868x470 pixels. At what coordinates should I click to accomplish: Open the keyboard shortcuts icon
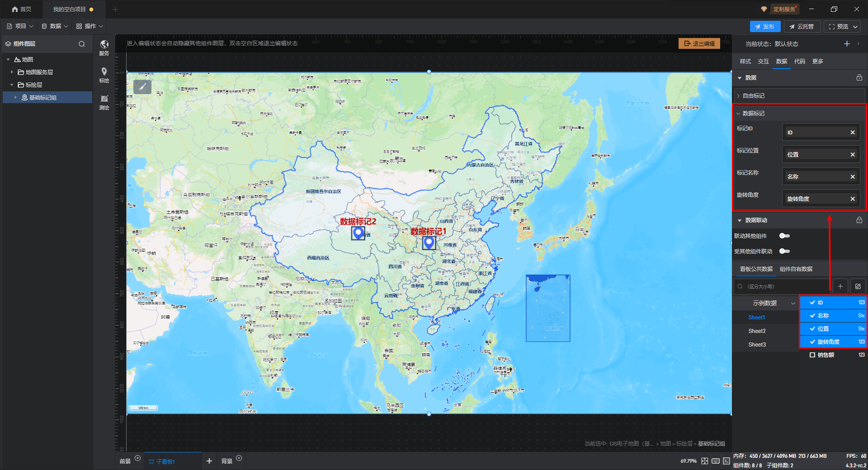pyautogui.click(x=716, y=461)
